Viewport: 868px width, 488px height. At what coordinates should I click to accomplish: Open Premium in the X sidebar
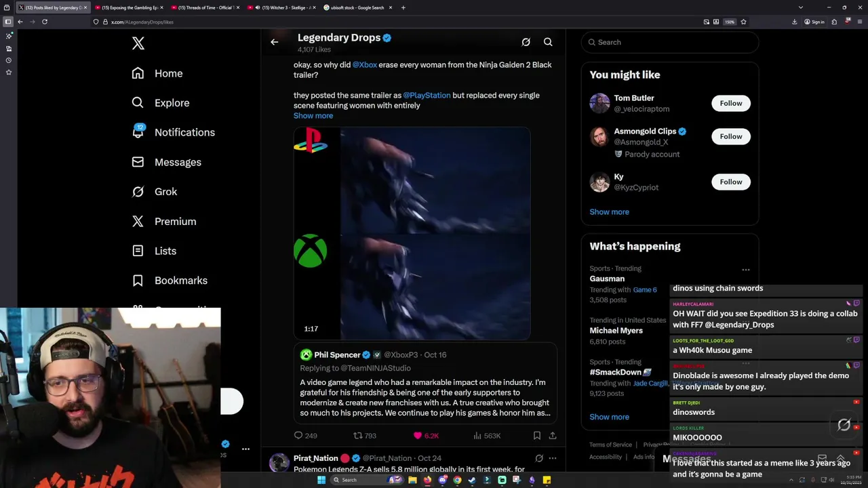tap(164, 222)
